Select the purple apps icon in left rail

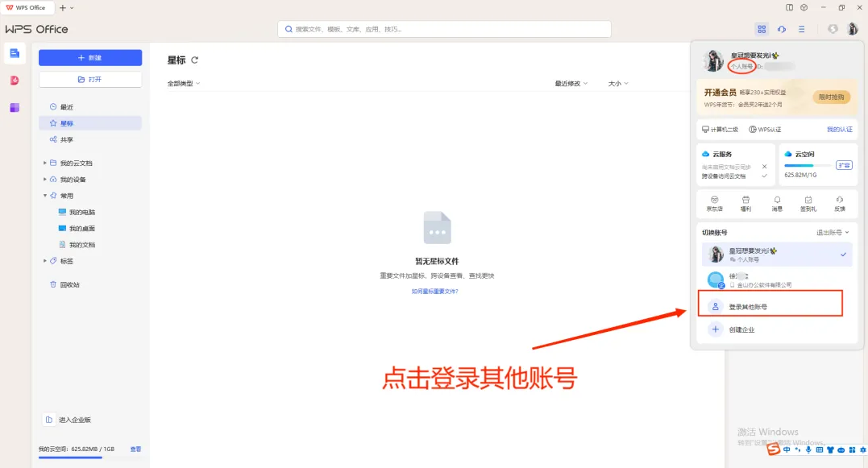[x=15, y=107]
